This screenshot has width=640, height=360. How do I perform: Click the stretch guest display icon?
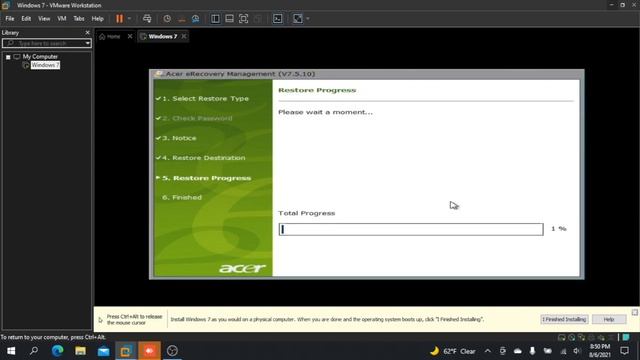tap(298, 18)
